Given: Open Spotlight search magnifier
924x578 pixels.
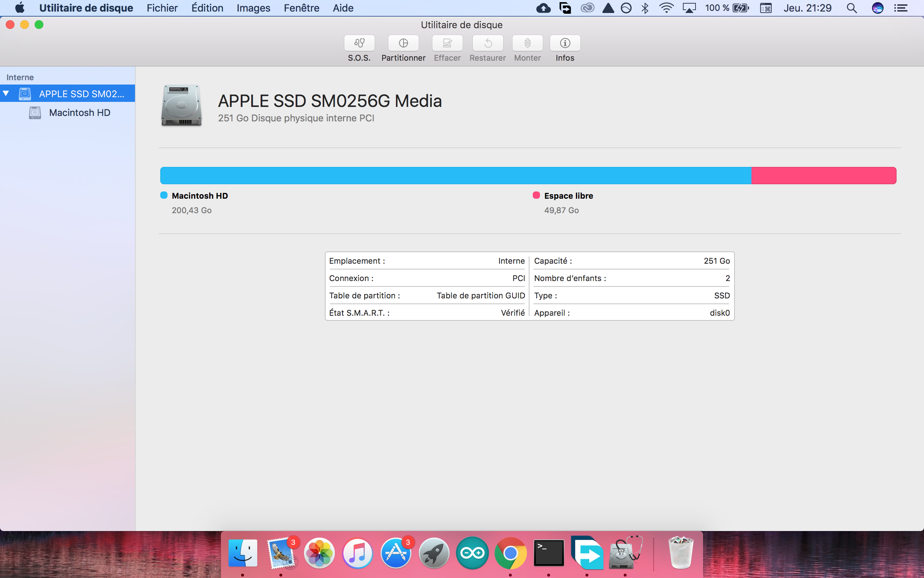Looking at the screenshot, I should click(851, 8).
